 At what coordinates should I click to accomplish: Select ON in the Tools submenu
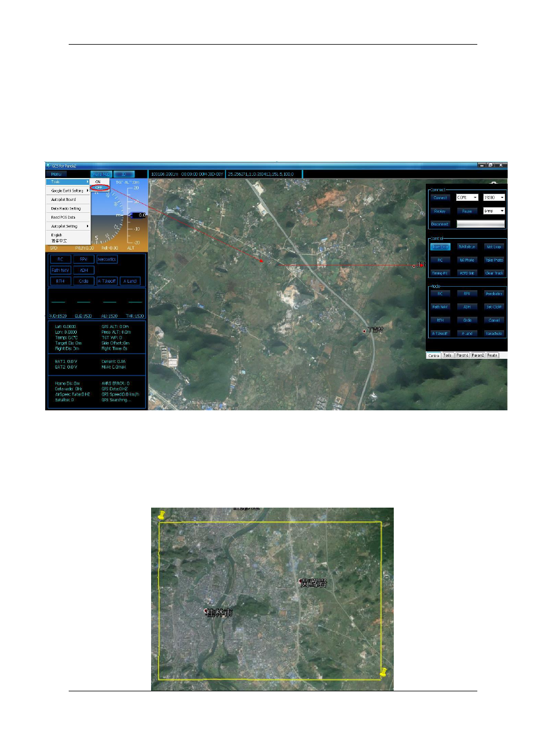pos(98,182)
